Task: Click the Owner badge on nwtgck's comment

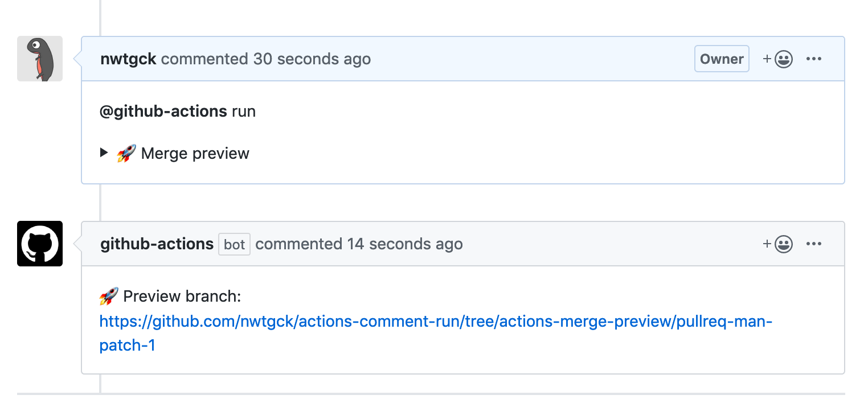Action: tap(722, 59)
